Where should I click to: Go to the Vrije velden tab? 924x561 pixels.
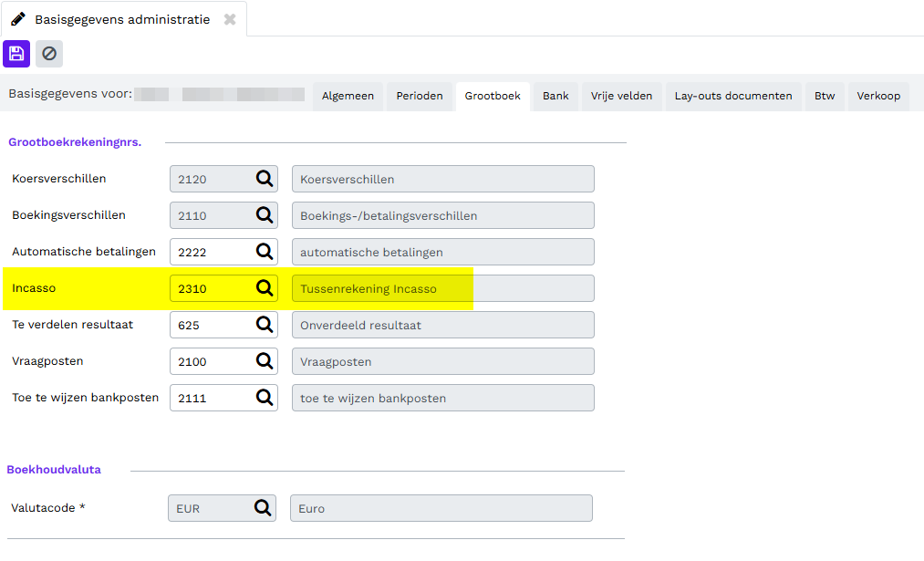coord(621,96)
